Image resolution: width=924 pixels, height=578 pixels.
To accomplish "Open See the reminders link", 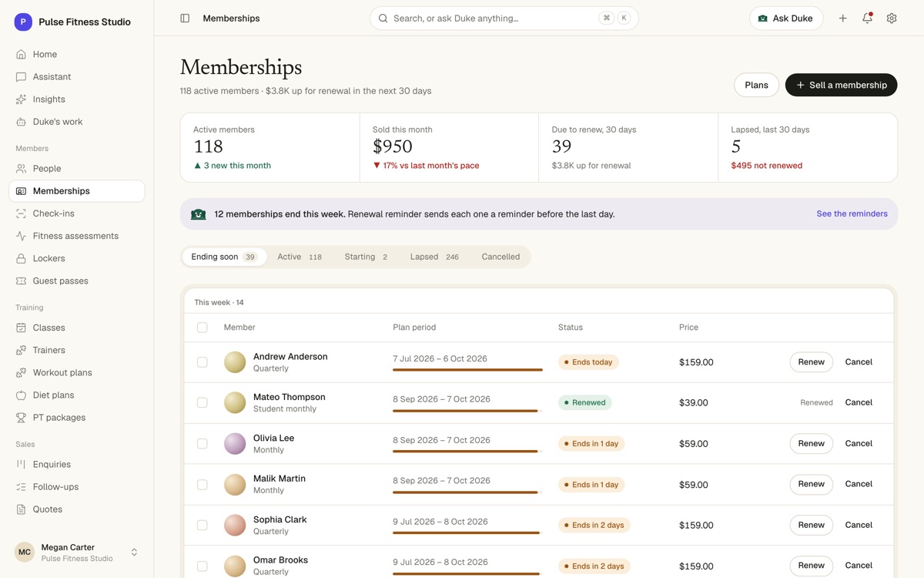I will tap(852, 214).
